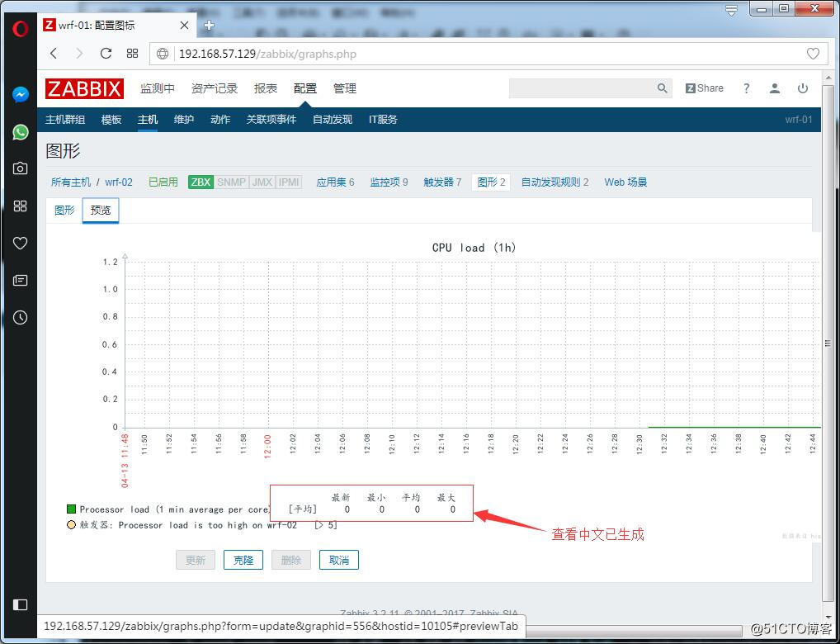
Task: Open Zabbix help question mark
Action: click(746, 88)
